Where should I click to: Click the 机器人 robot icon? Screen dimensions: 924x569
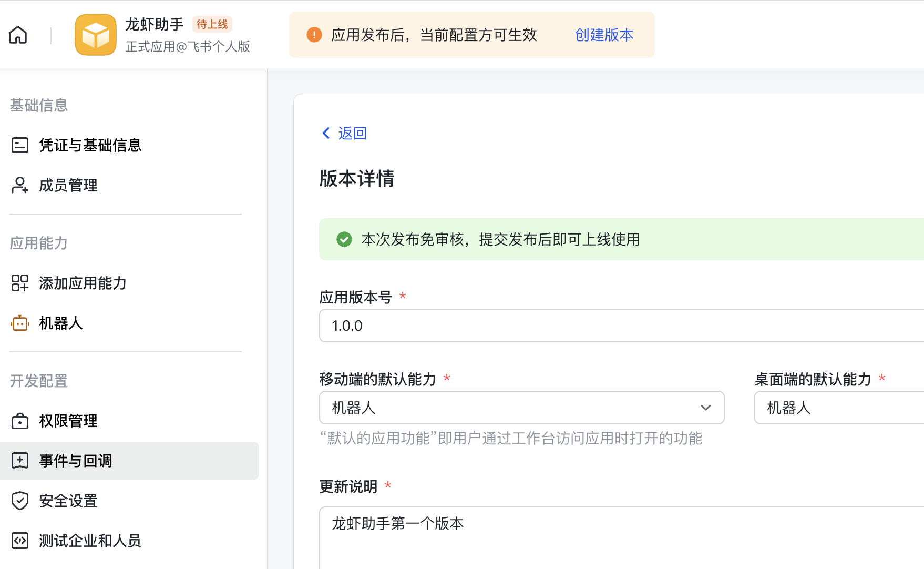coord(19,323)
